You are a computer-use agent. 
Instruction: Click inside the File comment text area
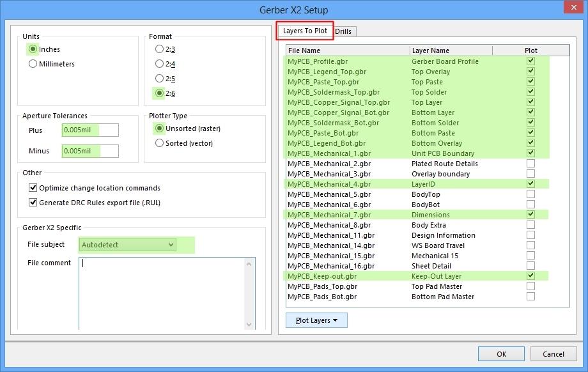click(160, 288)
